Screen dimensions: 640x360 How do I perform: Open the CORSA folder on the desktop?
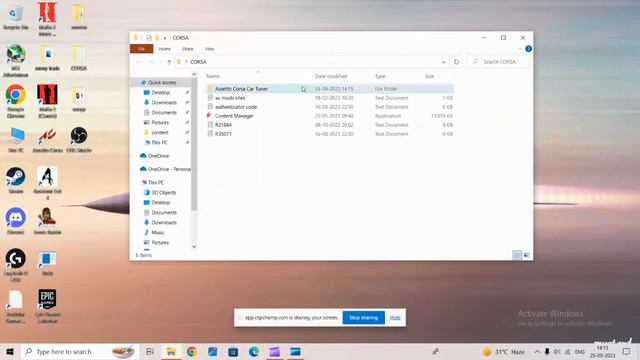click(79, 58)
